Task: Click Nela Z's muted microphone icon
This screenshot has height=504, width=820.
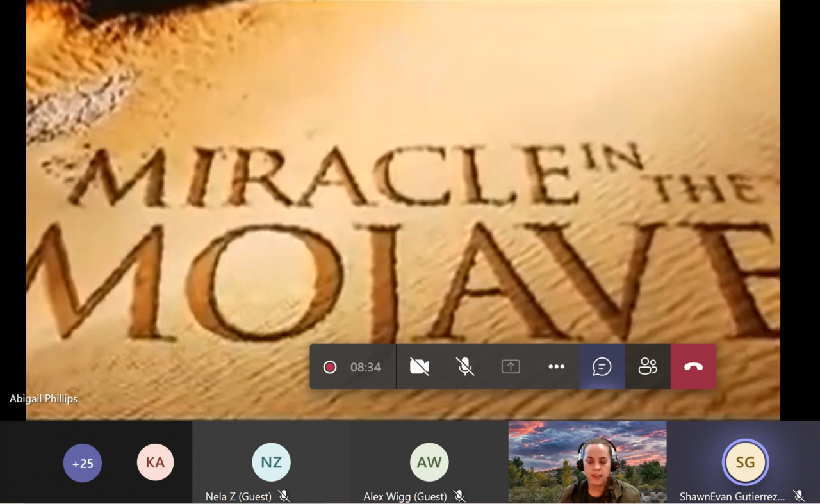Action: point(284,496)
